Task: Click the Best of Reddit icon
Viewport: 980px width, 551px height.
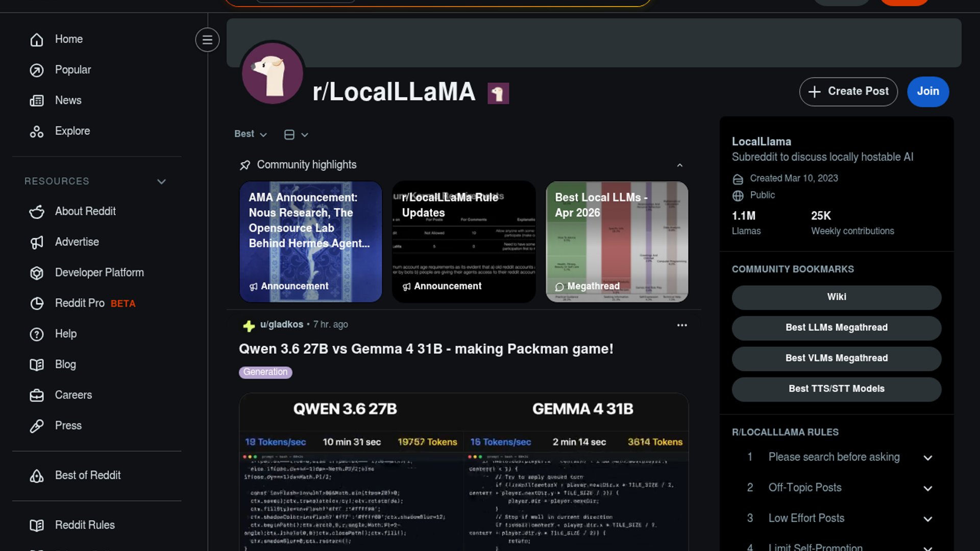Action: pos(37,475)
